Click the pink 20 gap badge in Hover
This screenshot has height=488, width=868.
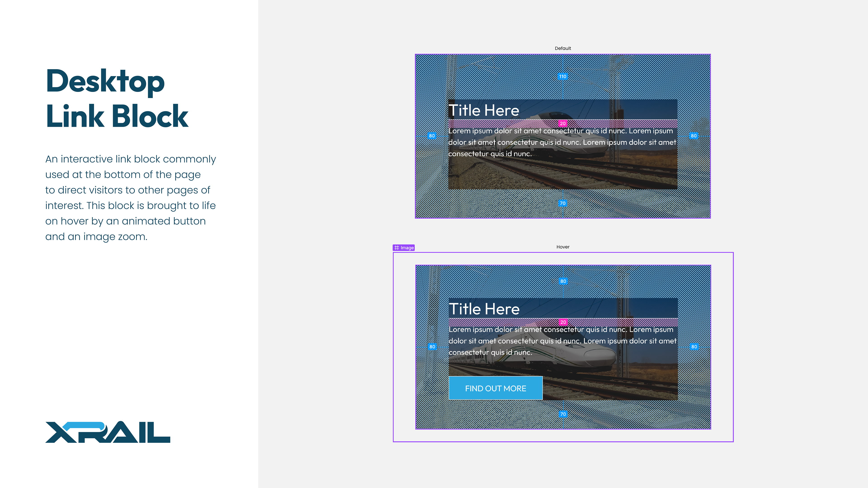coord(563,322)
